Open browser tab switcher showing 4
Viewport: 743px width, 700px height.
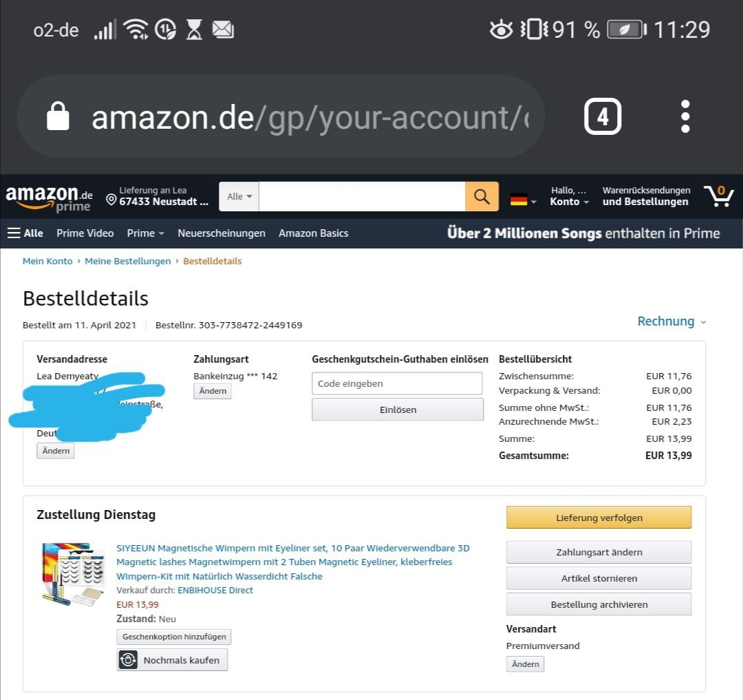602,116
